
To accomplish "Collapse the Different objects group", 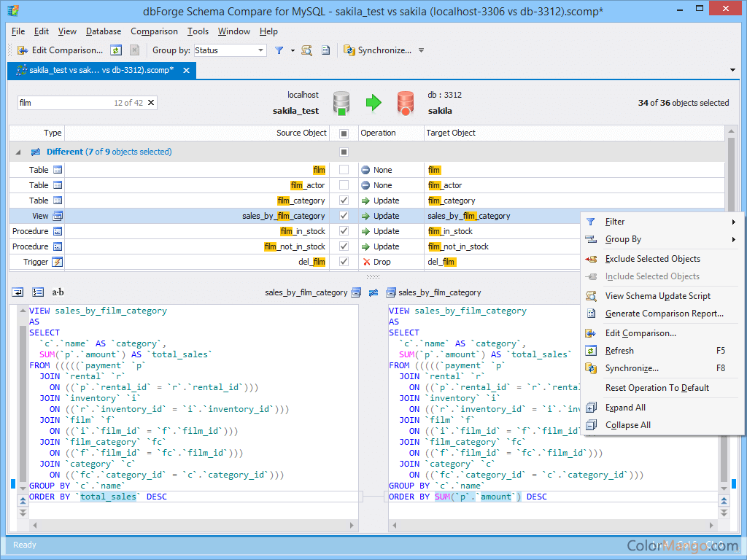I will (16, 151).
